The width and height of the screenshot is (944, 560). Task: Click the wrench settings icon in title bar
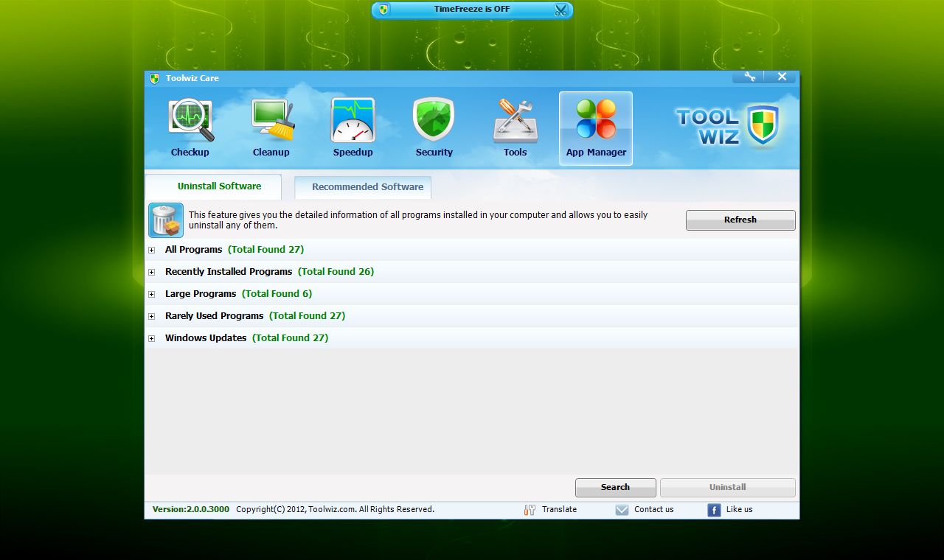(x=749, y=77)
